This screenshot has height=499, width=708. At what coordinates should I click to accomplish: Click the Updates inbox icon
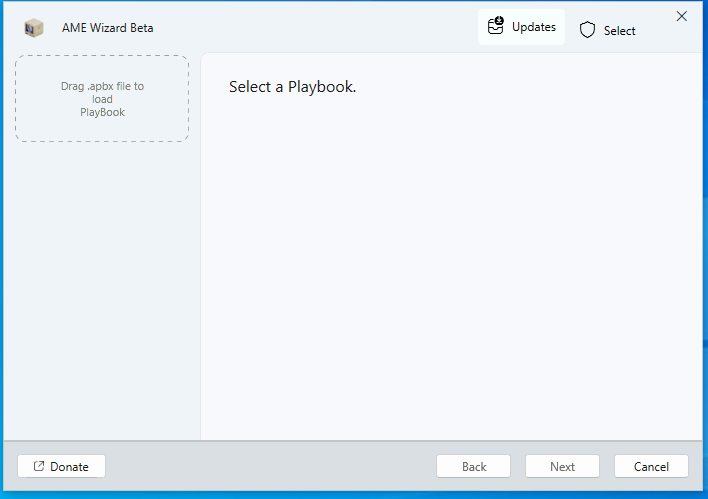pos(496,27)
